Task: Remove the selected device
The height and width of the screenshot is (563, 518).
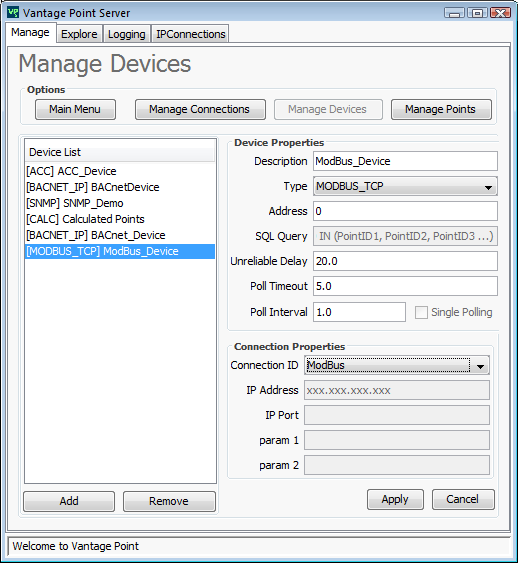Action: 169,501
